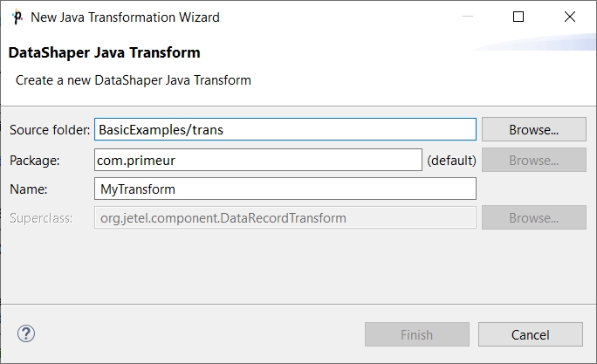
Task: Click the "DataShaper Java Transform" heading
Action: [105, 52]
